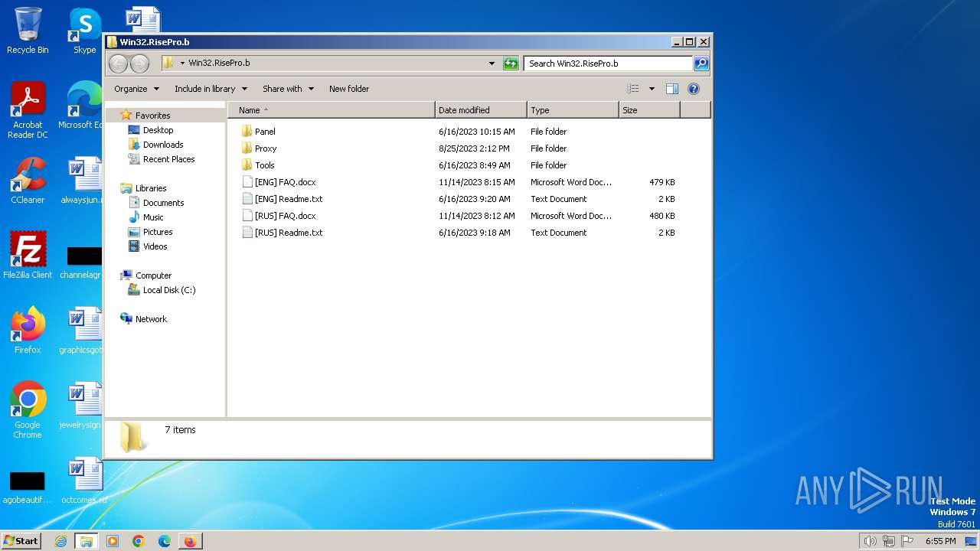Select Libraries in navigation pane
980x551 pixels.
(x=151, y=188)
